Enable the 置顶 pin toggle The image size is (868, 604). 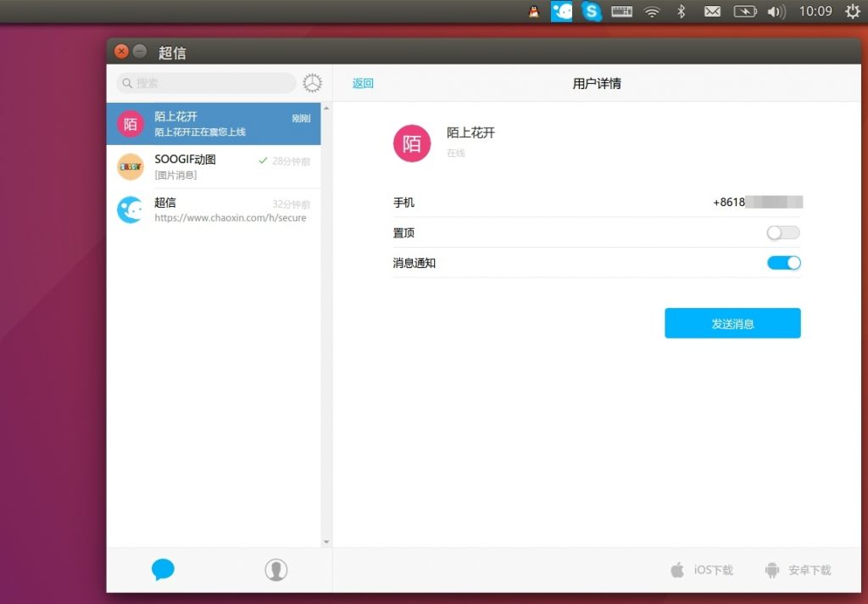click(x=783, y=232)
